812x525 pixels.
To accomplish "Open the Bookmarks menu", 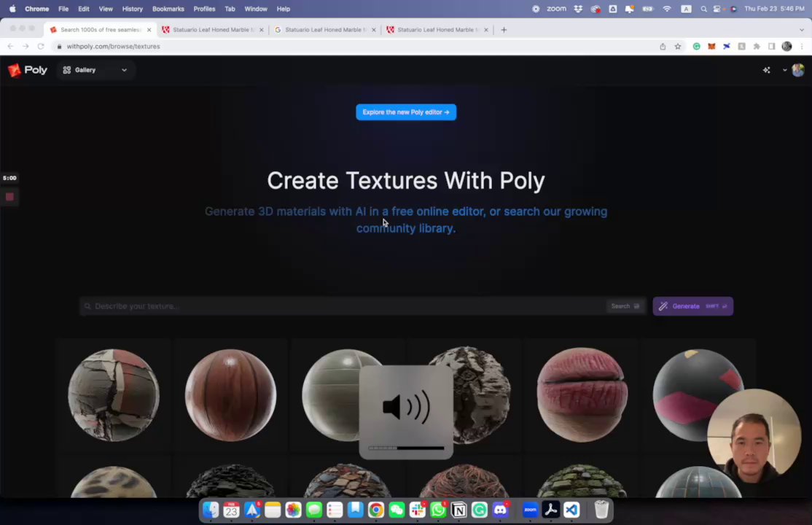I will pos(168,9).
